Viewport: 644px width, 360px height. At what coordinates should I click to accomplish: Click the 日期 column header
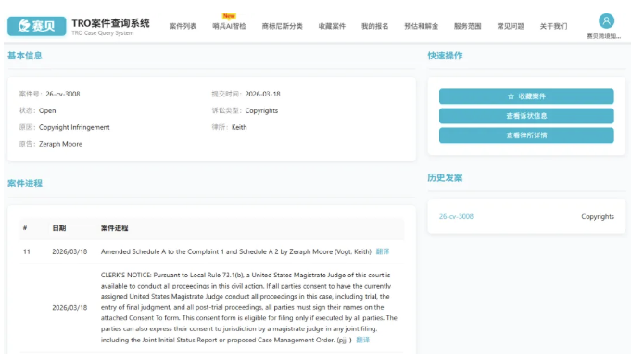click(59, 228)
